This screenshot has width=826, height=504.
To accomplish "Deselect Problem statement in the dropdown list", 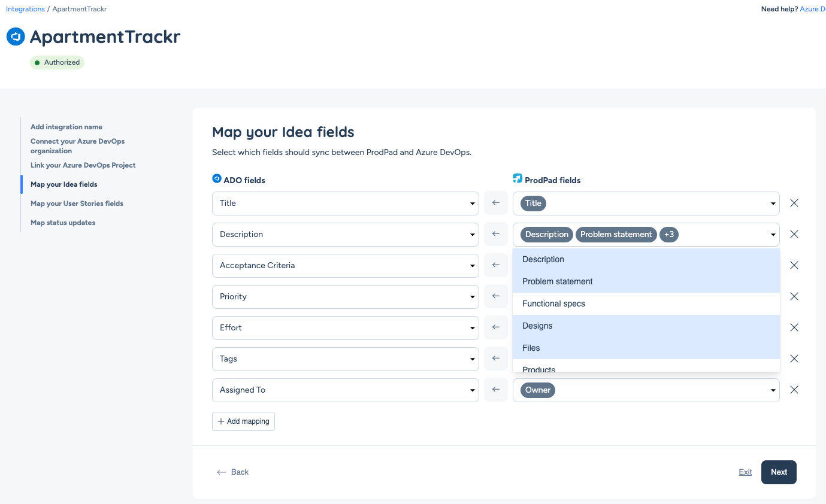I will [646, 281].
